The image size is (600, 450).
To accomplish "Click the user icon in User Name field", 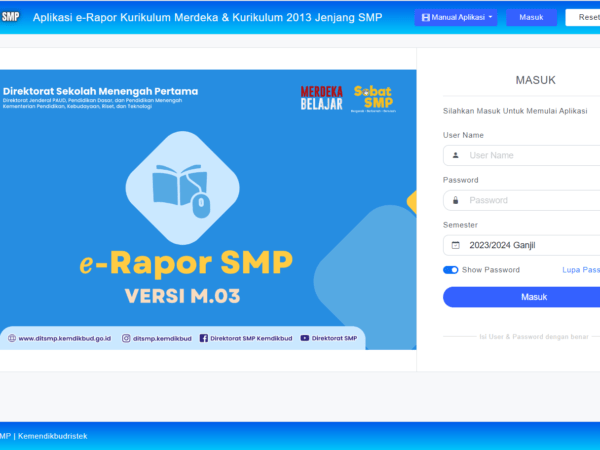I will point(456,155).
